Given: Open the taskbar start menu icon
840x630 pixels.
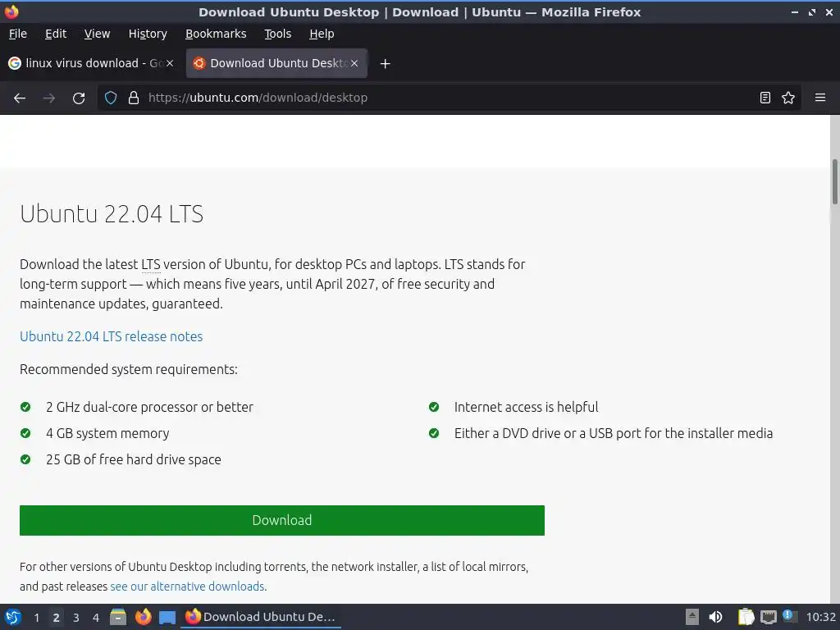Looking at the screenshot, I should (12, 617).
